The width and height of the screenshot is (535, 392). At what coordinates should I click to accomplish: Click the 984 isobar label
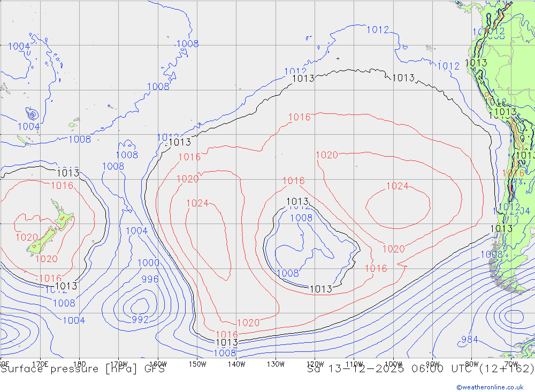(470, 340)
